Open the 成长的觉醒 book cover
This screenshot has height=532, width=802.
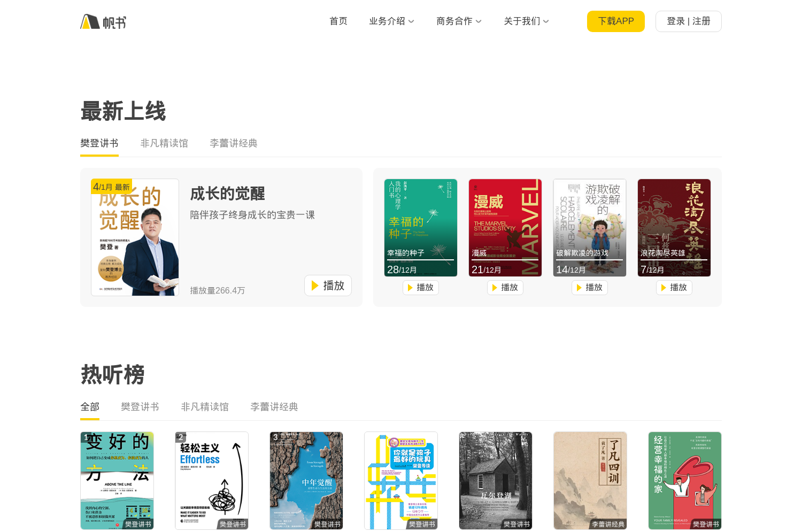pyautogui.click(x=135, y=237)
